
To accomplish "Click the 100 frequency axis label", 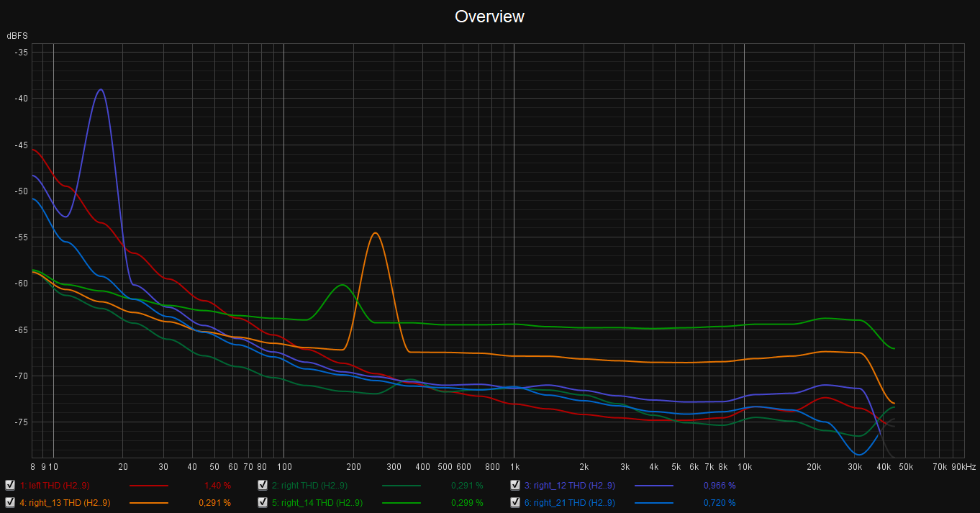I will click(283, 467).
